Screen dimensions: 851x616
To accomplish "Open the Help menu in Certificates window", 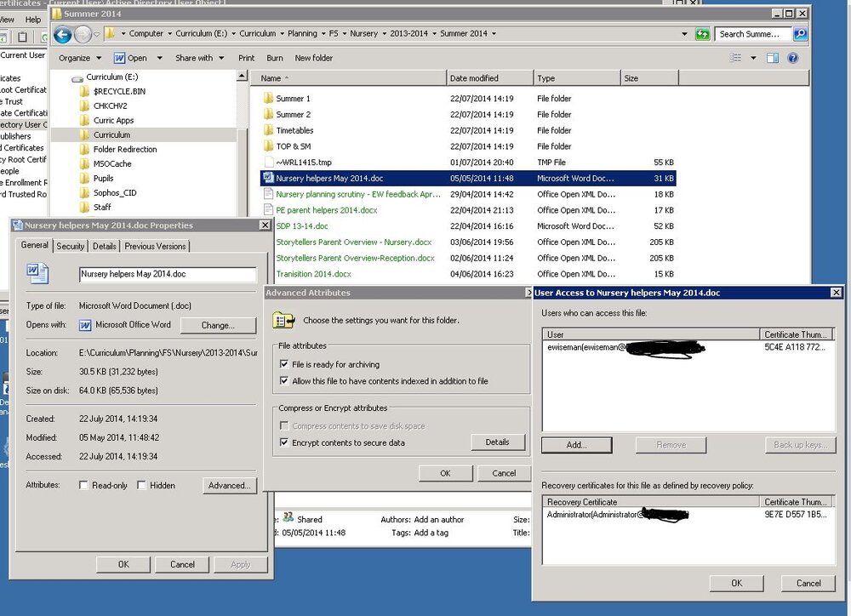I will (33, 20).
